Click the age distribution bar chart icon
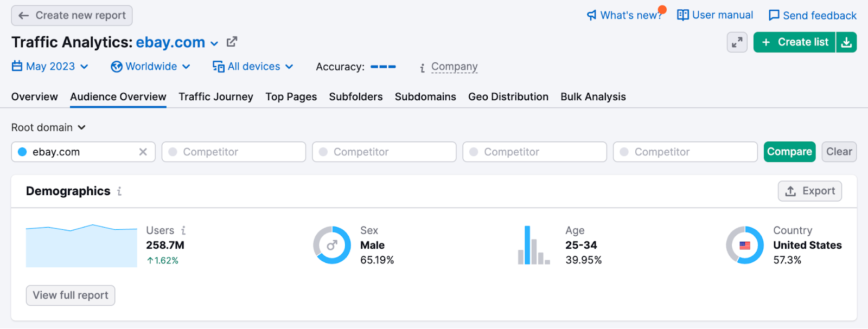 point(534,245)
